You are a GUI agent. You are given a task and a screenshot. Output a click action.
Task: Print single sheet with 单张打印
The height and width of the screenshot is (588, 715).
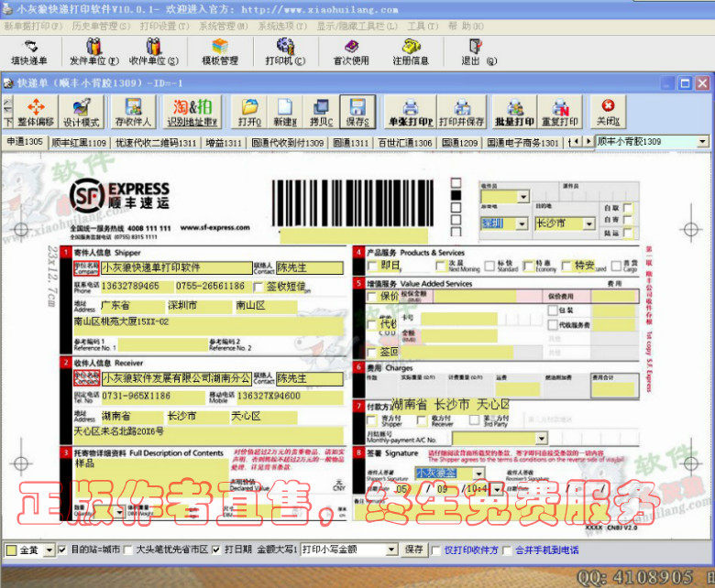[x=411, y=112]
